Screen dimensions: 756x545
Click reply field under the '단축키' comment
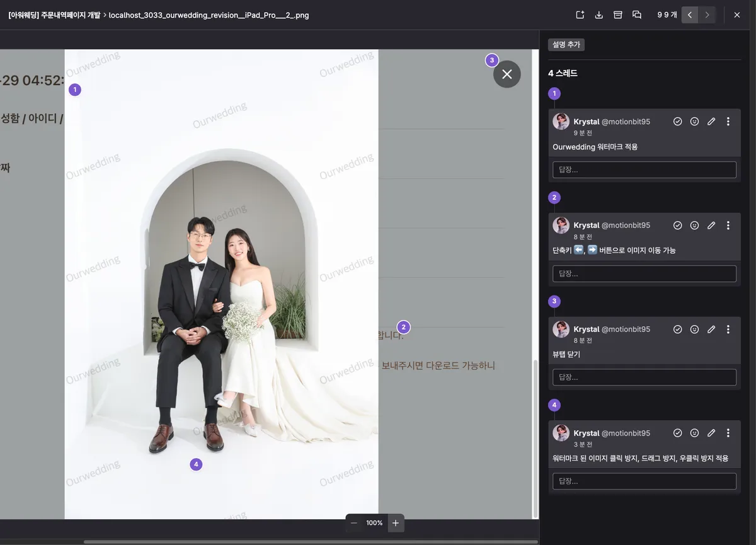click(x=644, y=273)
